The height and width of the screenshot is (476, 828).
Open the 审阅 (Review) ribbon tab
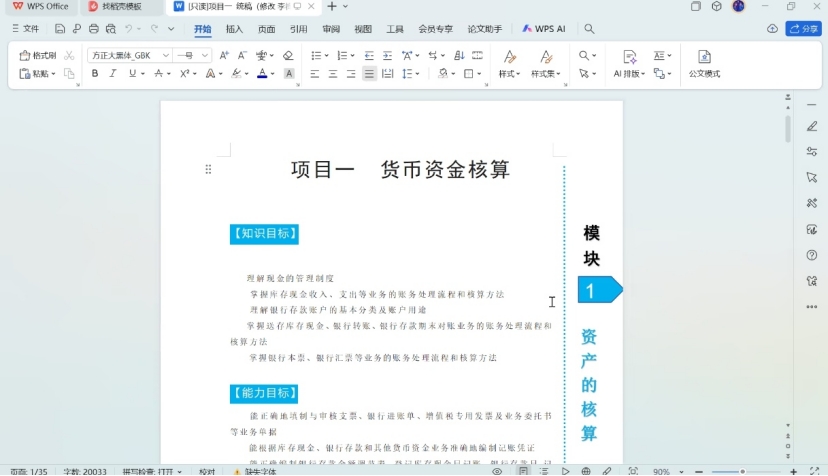coord(330,29)
